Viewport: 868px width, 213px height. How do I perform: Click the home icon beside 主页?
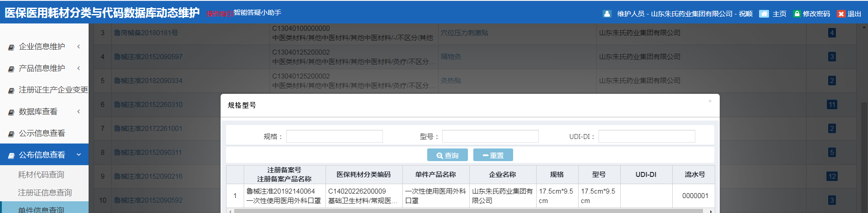tap(764, 14)
